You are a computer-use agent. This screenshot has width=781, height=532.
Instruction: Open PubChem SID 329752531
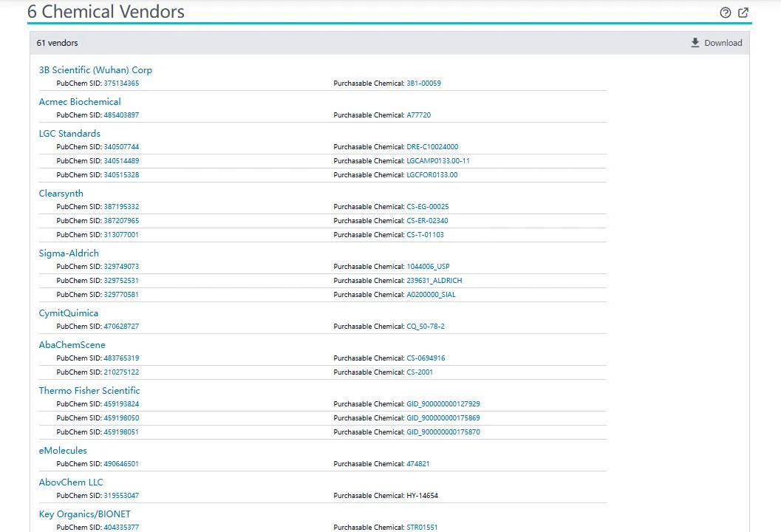point(121,281)
